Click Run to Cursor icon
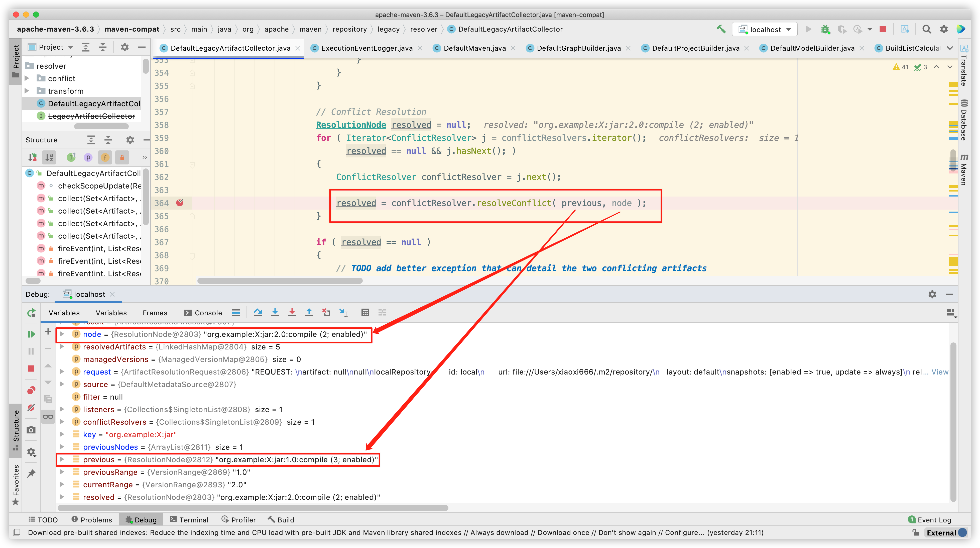Viewport: 980px width, 548px height. click(x=343, y=312)
